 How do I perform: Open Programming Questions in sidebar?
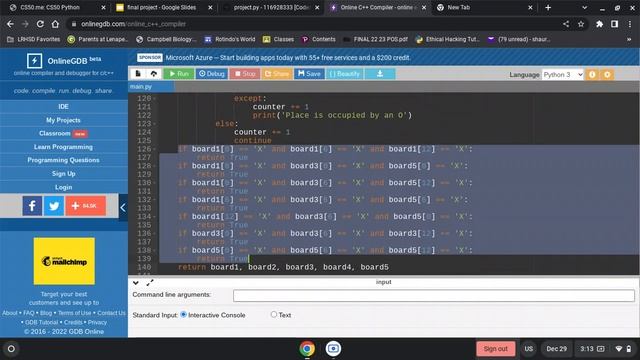[x=63, y=160]
